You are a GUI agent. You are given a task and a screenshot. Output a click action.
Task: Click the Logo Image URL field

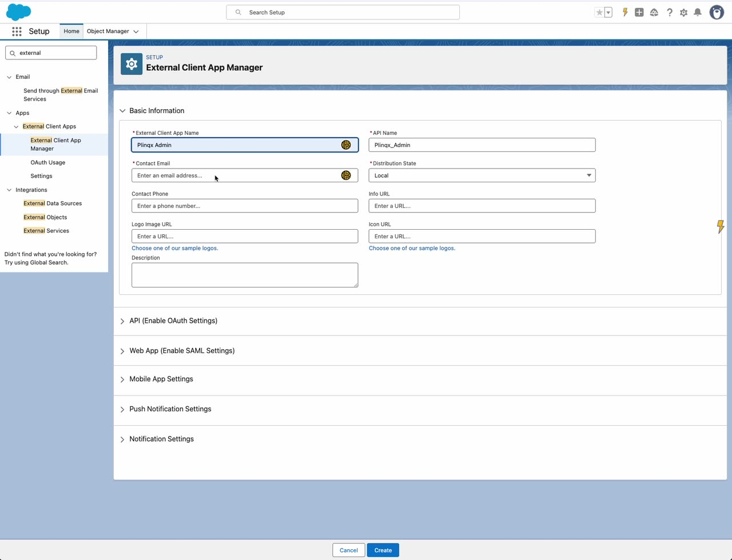pos(245,236)
